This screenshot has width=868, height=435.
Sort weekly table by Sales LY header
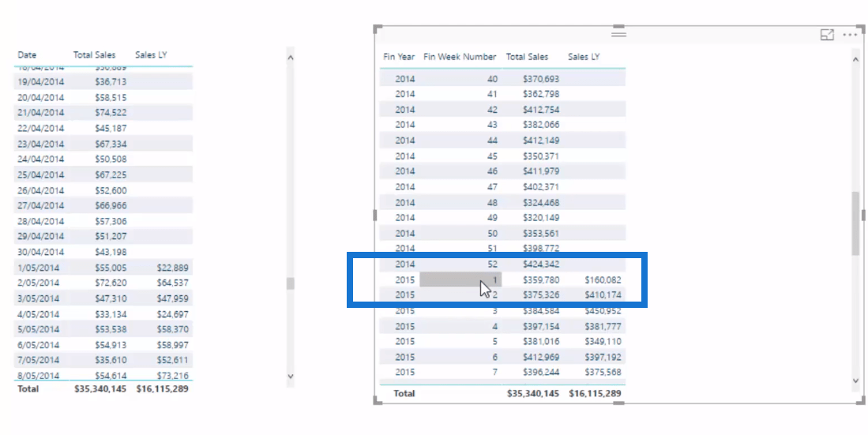click(584, 57)
